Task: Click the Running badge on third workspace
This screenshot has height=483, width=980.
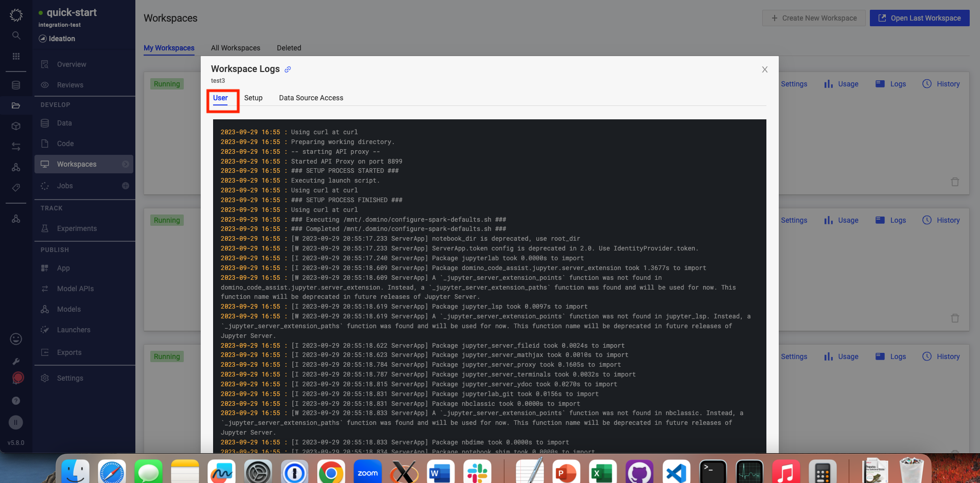Action: [167, 356]
